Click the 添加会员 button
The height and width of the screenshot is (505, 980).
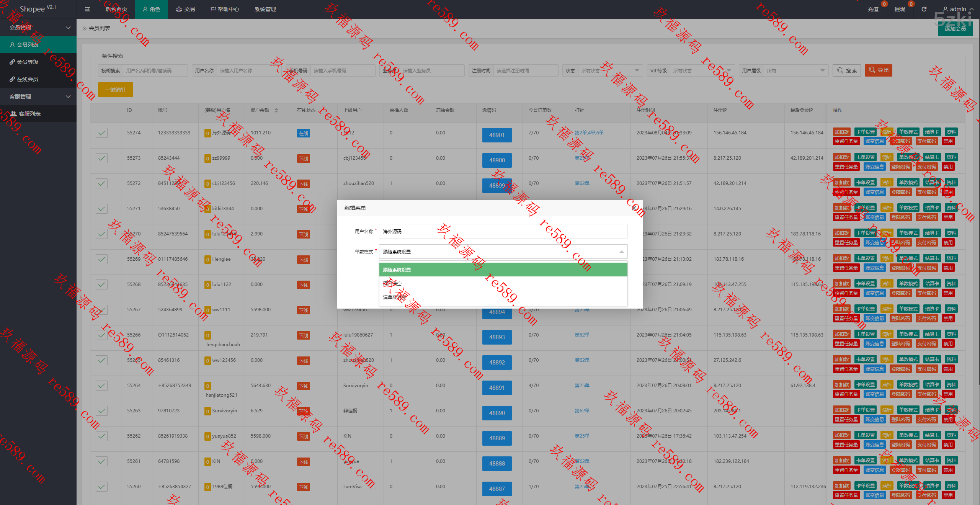click(955, 29)
